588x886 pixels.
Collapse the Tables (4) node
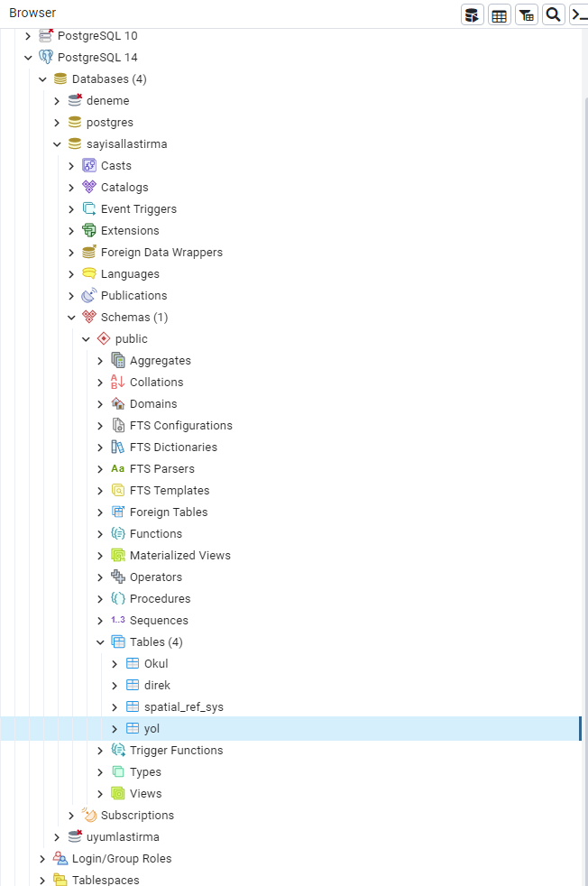100,642
